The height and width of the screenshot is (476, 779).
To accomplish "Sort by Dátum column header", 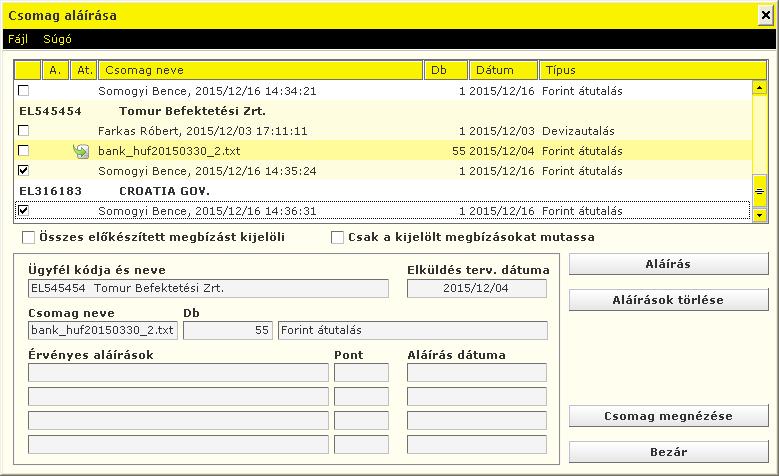I will tap(503, 70).
